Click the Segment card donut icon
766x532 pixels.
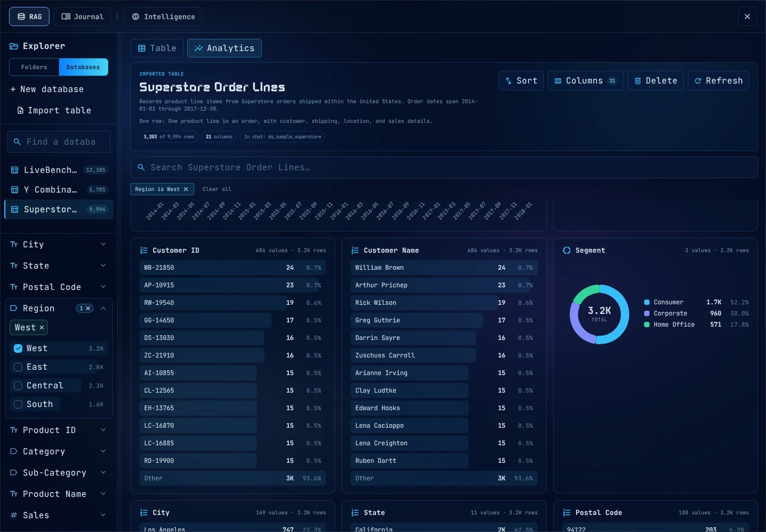pos(567,251)
